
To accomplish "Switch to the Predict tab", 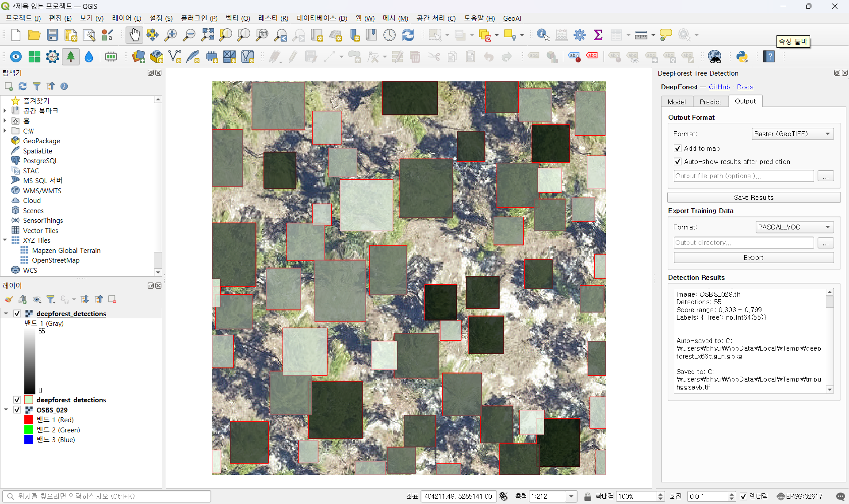I will point(710,102).
